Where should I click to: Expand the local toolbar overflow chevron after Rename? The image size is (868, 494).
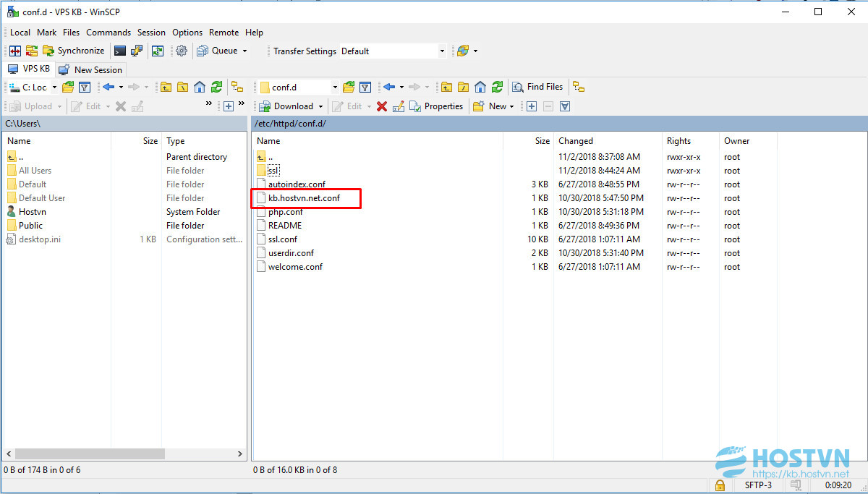click(x=209, y=104)
